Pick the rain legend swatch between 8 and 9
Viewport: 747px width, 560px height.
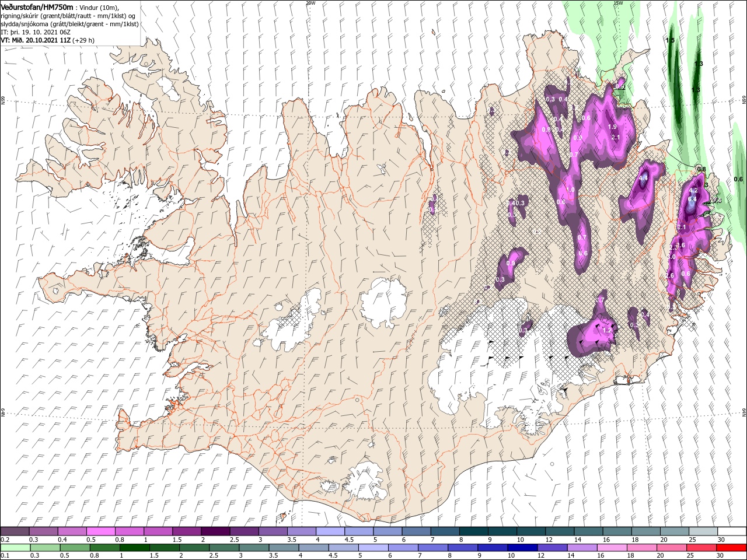coord(462,548)
